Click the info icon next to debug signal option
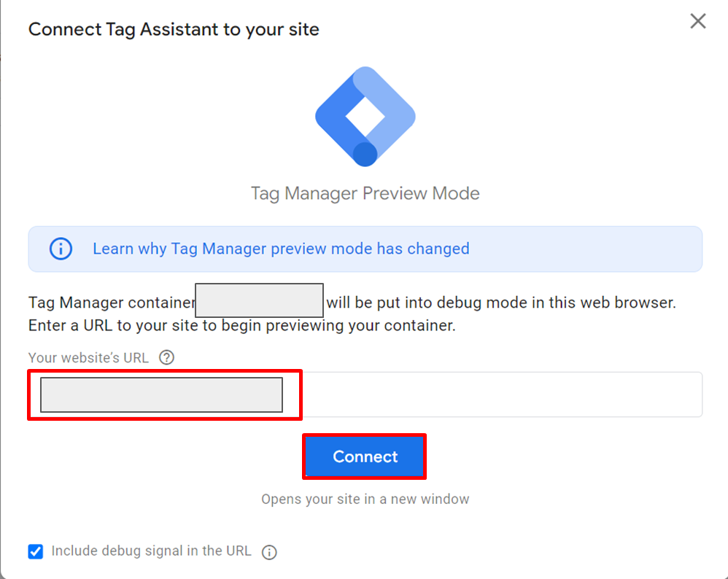This screenshot has width=728, height=579. tap(269, 552)
